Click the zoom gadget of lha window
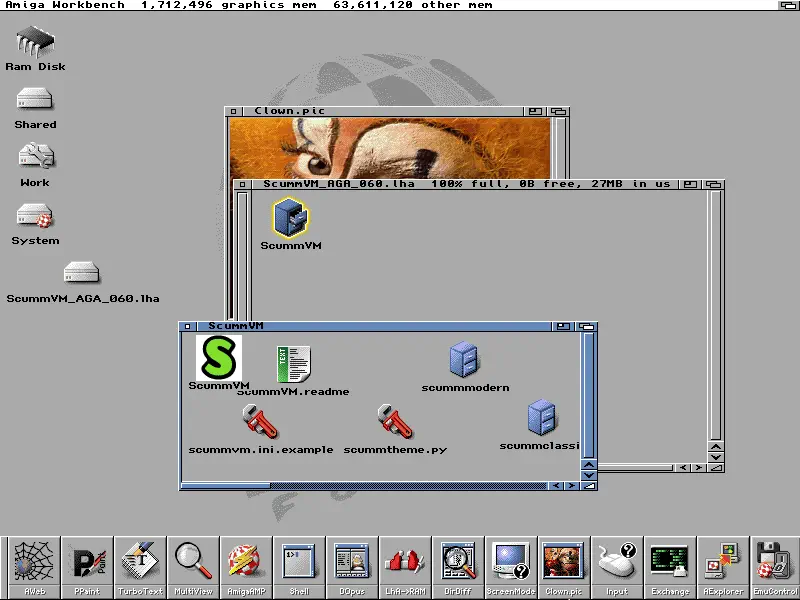The height and width of the screenshot is (600, 800). pos(690,184)
